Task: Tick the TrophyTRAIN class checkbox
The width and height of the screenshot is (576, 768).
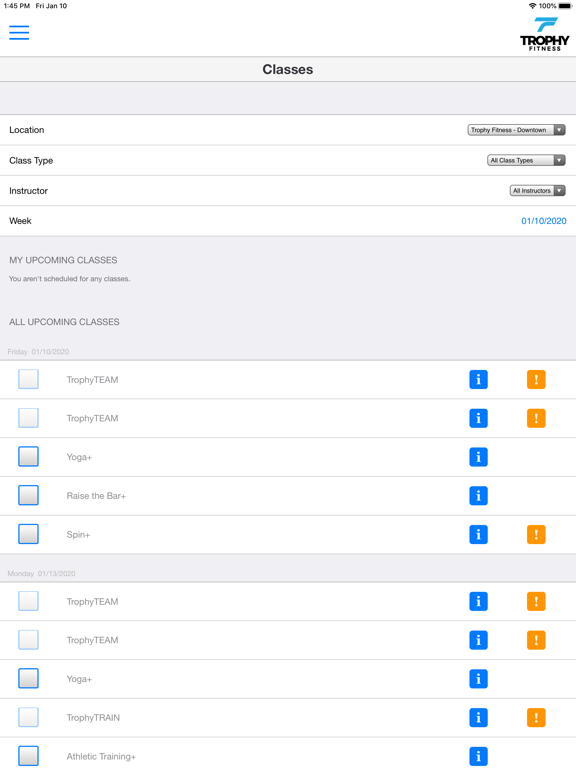Action: [x=28, y=717]
